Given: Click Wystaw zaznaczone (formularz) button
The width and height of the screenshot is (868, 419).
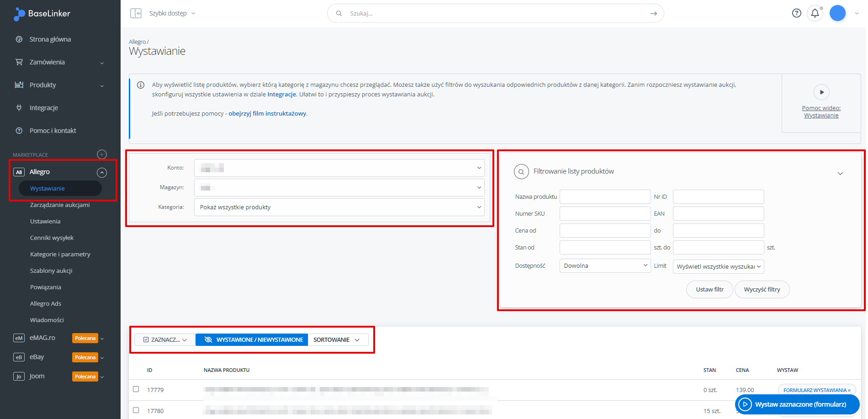Looking at the screenshot, I should click(x=797, y=404).
